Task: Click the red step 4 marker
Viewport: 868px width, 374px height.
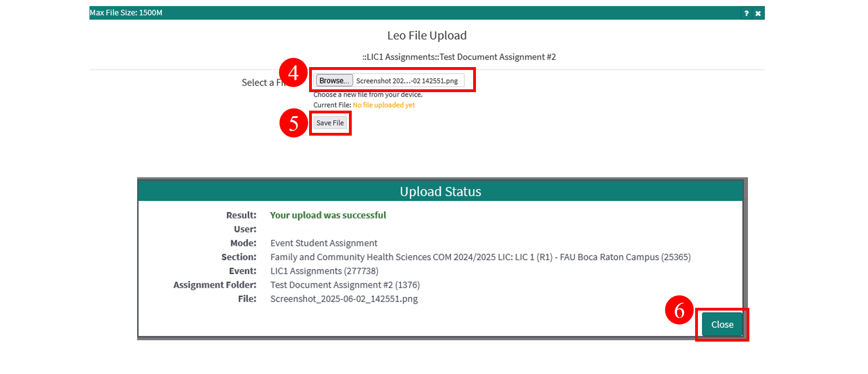Action: pyautogui.click(x=293, y=73)
